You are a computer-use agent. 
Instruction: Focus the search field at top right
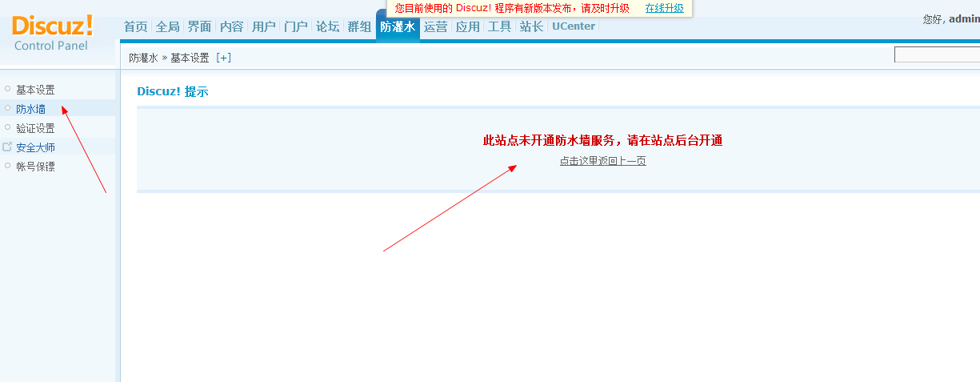[937, 55]
